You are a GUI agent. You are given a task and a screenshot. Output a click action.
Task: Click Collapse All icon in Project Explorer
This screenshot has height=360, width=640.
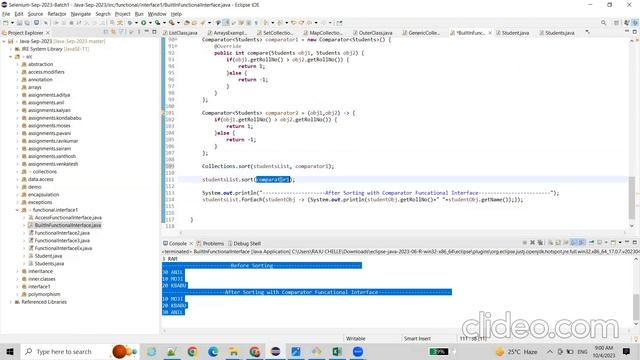click(106, 32)
